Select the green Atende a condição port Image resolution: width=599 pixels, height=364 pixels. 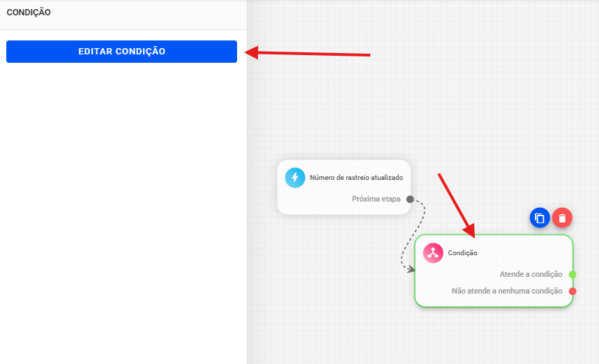point(573,274)
